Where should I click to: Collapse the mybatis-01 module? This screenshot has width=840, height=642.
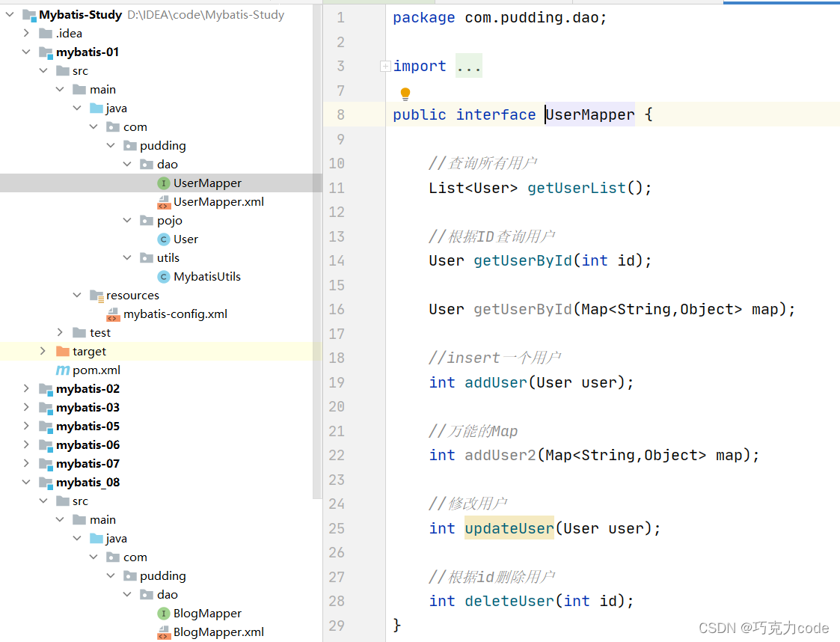coord(26,52)
